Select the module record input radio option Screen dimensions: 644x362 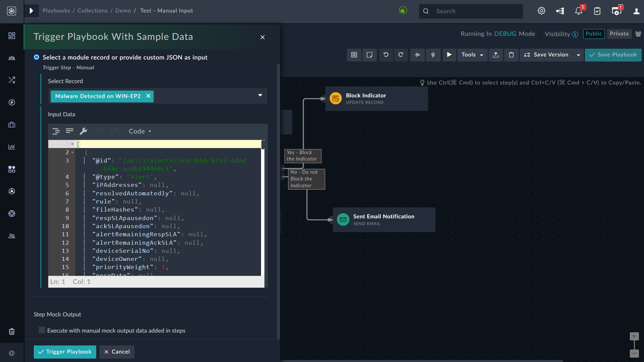(36, 57)
